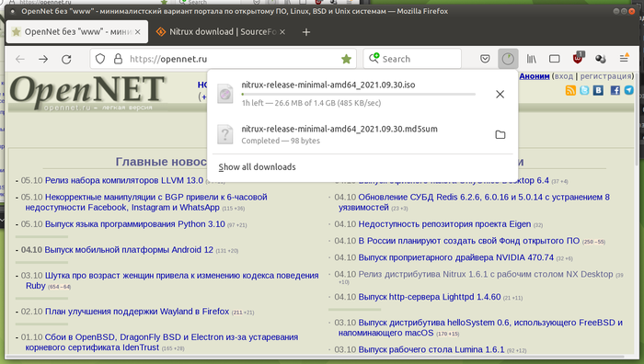This screenshot has width=644, height=364.
Task: Open the Library toolbar icon
Action: (x=532, y=59)
